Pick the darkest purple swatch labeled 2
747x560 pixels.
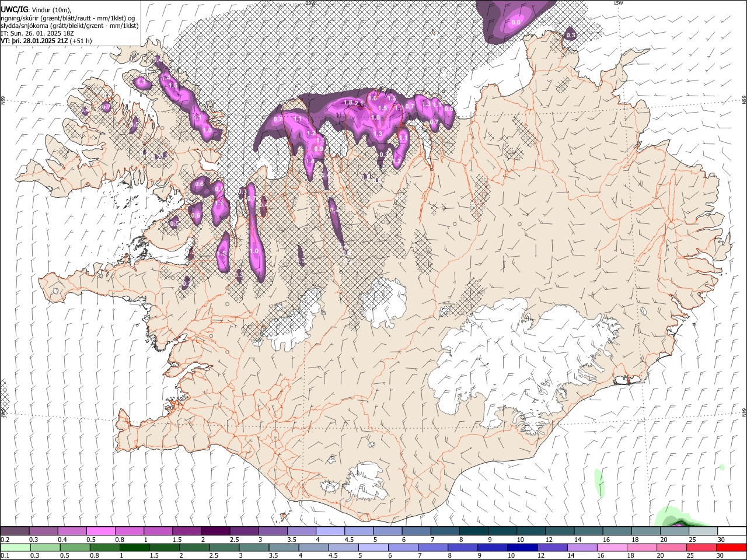[x=215, y=531]
